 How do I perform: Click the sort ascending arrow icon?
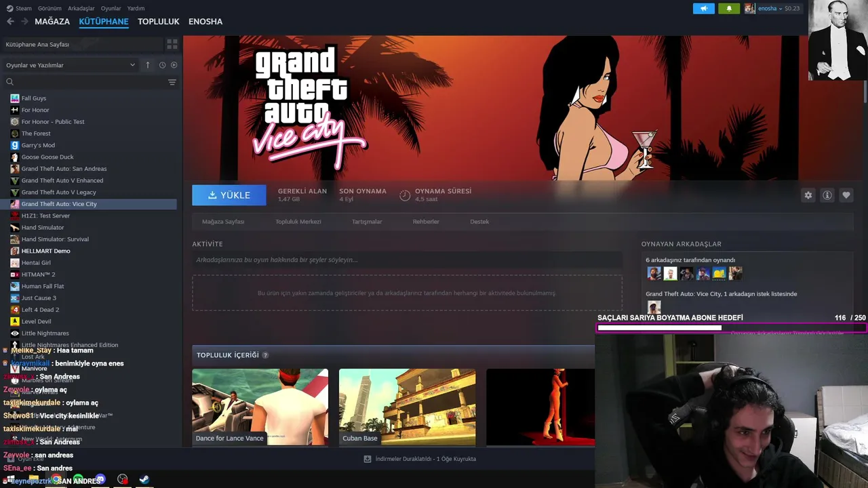click(148, 65)
